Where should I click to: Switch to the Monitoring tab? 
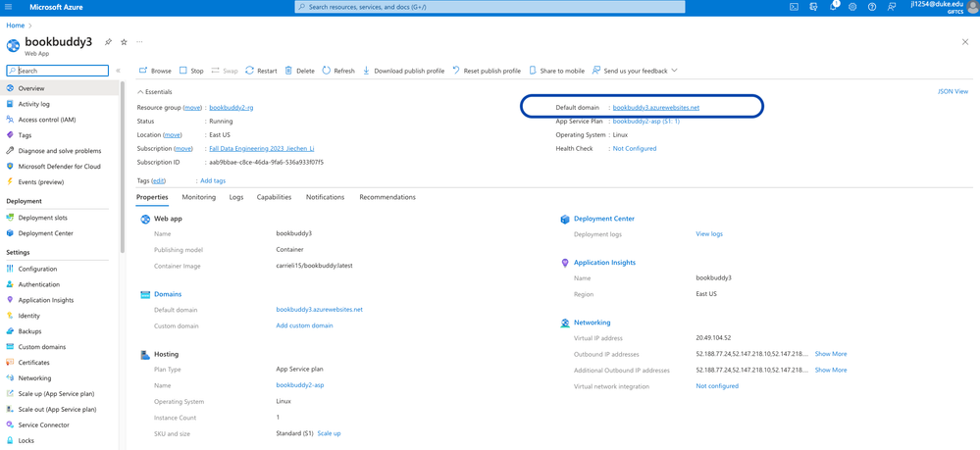[x=199, y=197]
